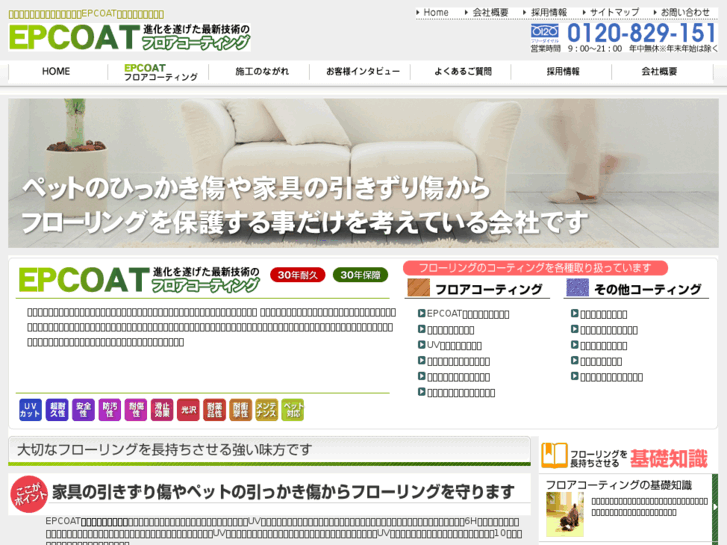Click the 耐傷性 badge icon
727x545 pixels.
(x=136, y=410)
